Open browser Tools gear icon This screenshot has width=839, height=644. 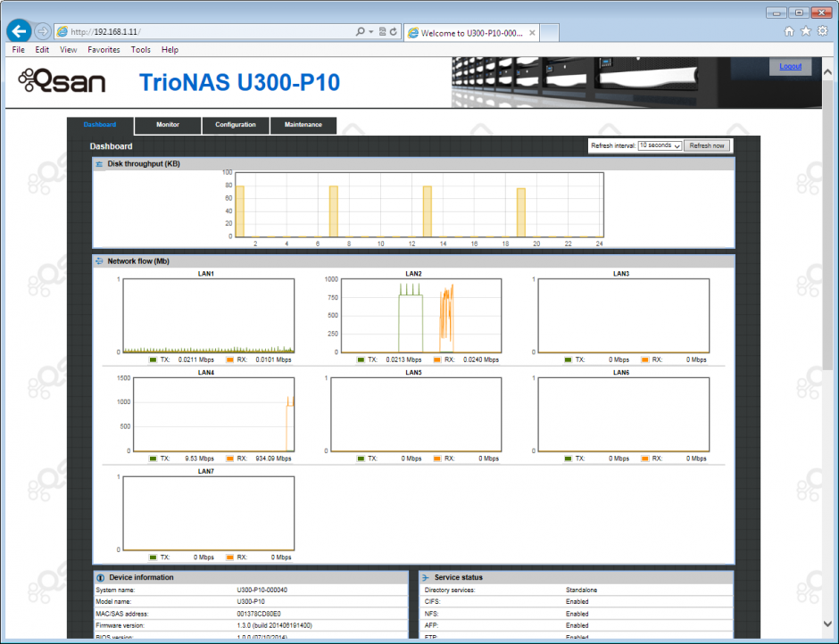[822, 31]
